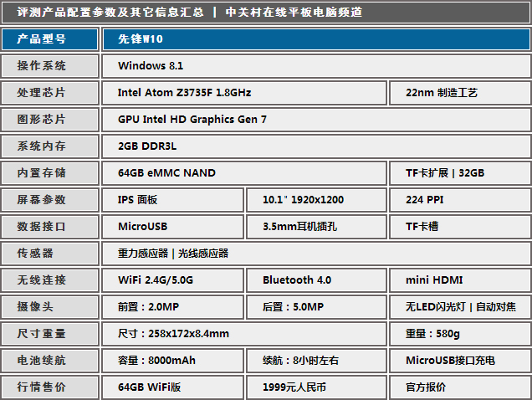Click the WiFi 2.4G/5.0G cell
The width and height of the screenshot is (532, 400).
click(173, 280)
